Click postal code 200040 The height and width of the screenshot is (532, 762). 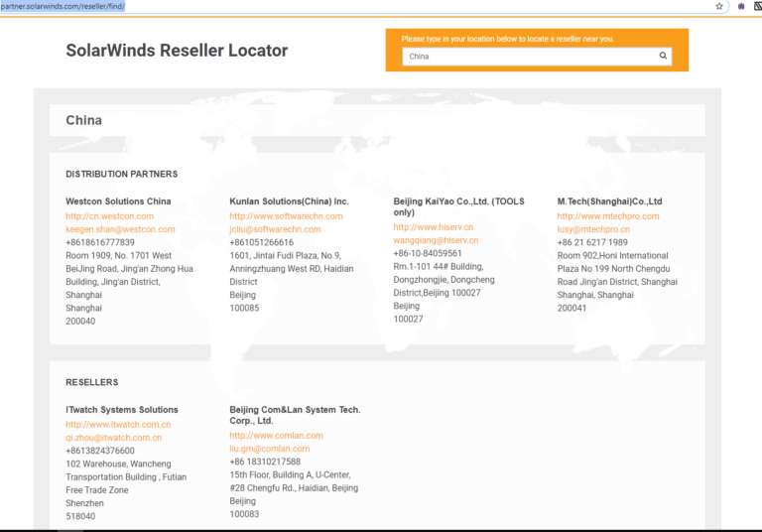coord(80,321)
